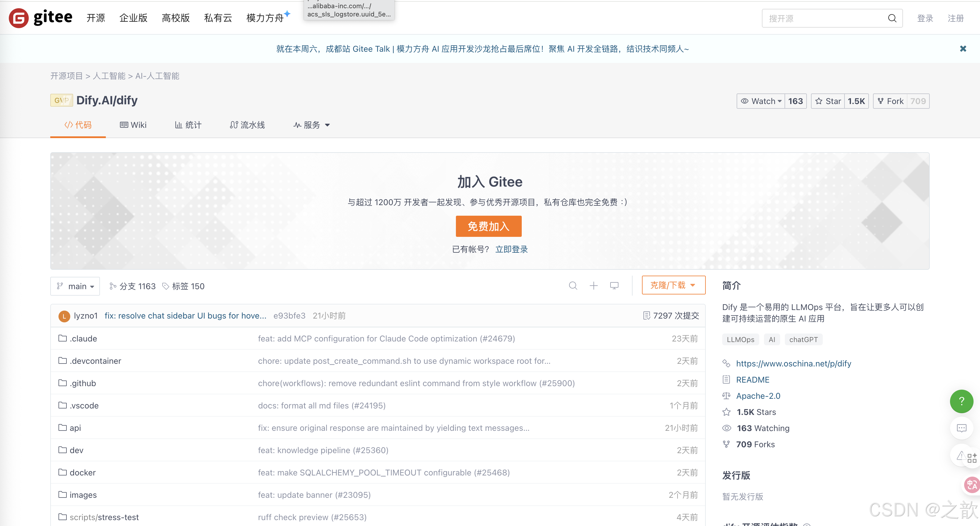Click the api folder icon
Screen dimensions: 980x526
[62, 428]
